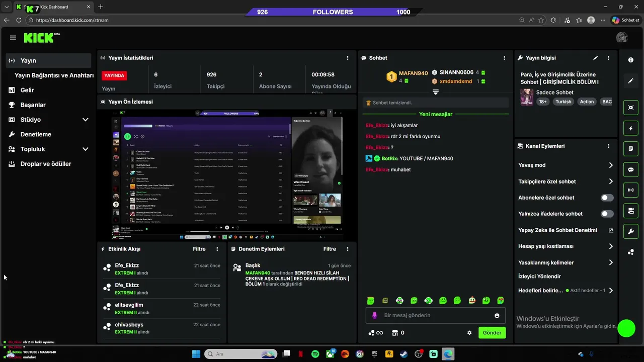Viewport: 644px width, 362px height.
Task: Toggle Abonelere özel sohbet switch
Action: (x=607, y=198)
